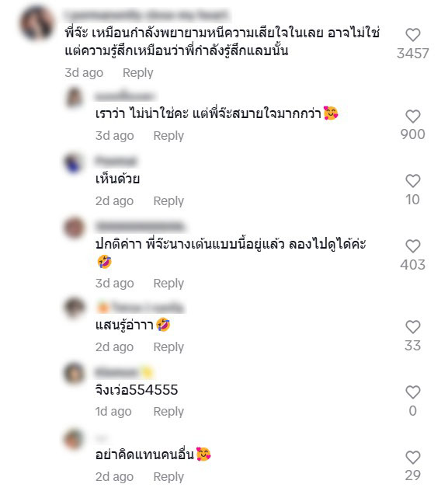Heart the reply with 0 likes
Image resolution: width=448 pixels, height=491 pixels.
[412, 392]
